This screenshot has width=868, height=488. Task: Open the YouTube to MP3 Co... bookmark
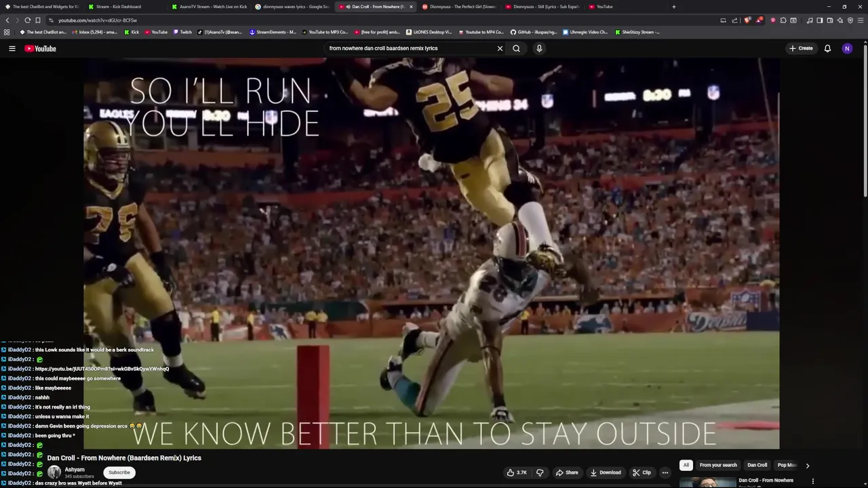tap(324, 32)
